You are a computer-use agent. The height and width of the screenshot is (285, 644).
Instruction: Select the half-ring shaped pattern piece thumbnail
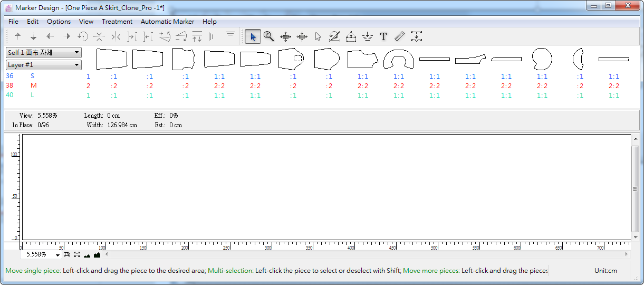(x=399, y=59)
